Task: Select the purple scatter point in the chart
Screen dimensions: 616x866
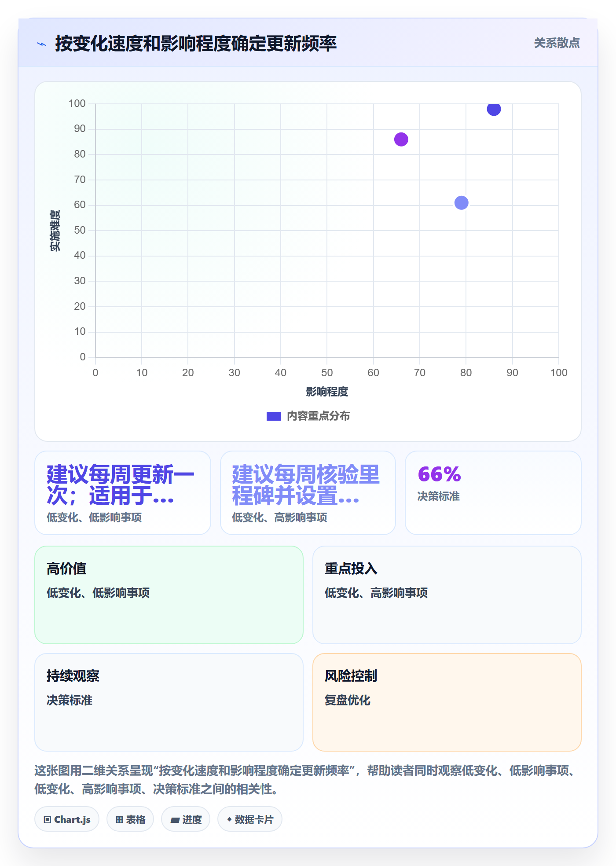Action: click(x=401, y=139)
